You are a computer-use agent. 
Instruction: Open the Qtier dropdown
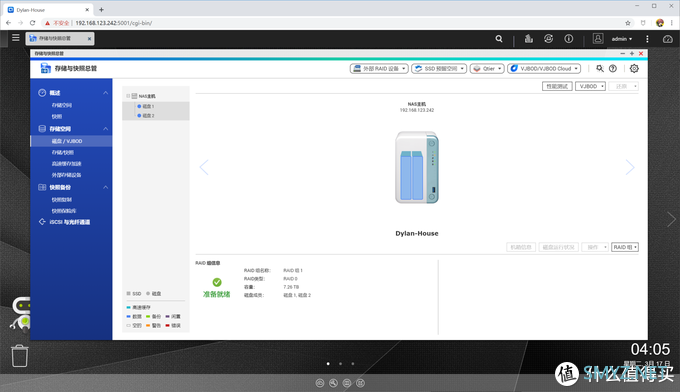[x=487, y=69]
